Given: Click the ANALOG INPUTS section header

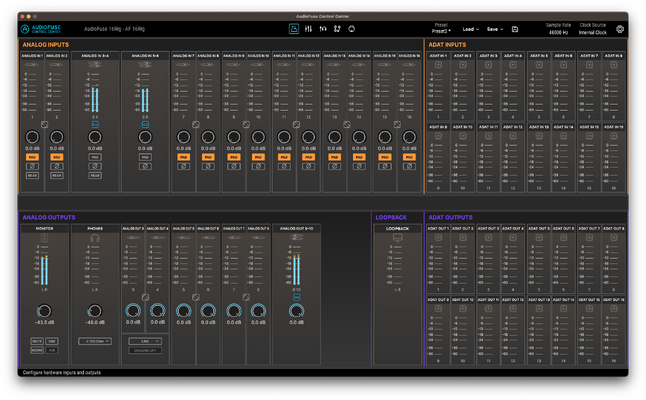Looking at the screenshot, I should coord(46,44).
